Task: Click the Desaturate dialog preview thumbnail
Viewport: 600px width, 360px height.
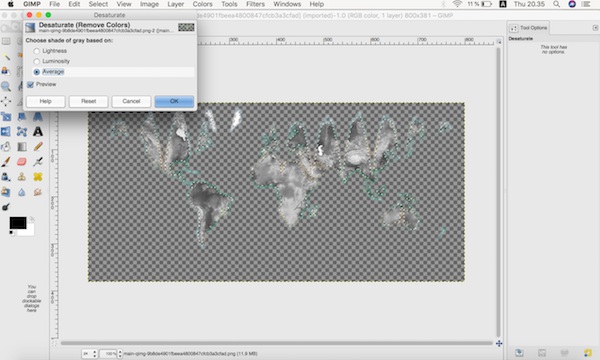Action: pos(186,28)
